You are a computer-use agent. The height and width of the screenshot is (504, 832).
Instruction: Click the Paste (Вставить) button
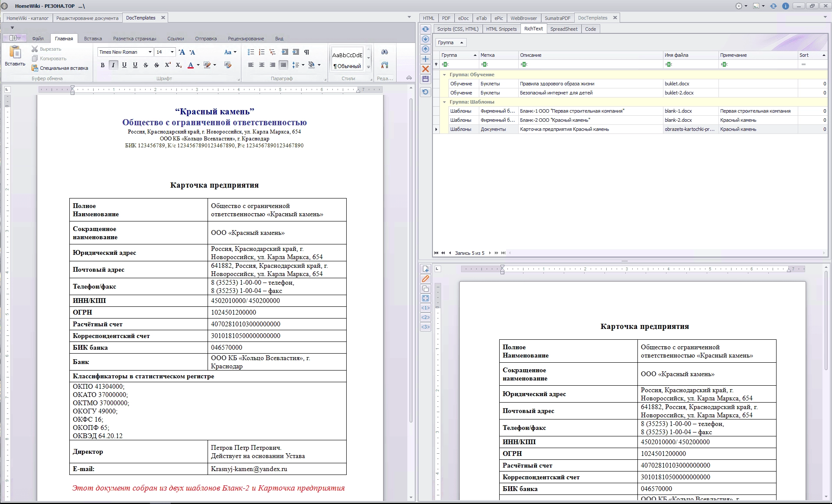15,56
